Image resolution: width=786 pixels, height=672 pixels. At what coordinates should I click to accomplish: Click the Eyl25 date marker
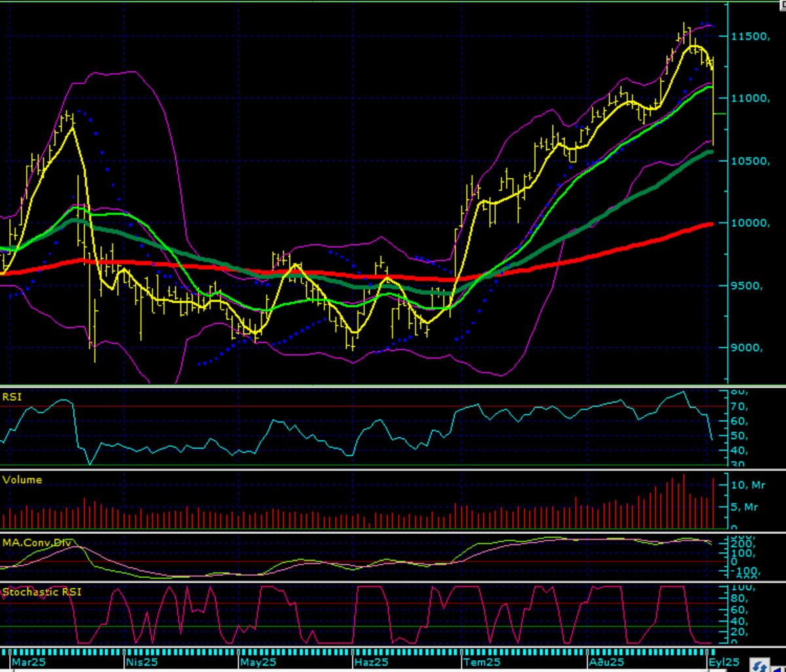coord(724,663)
